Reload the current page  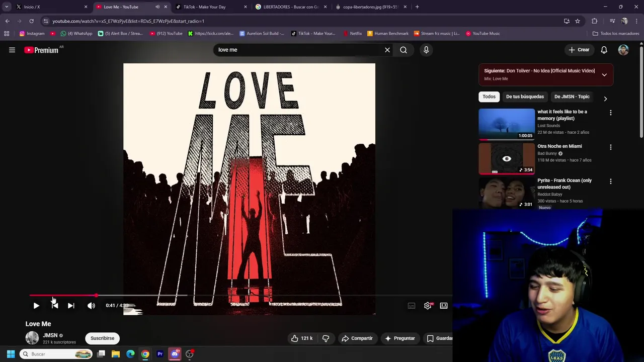[31, 21]
